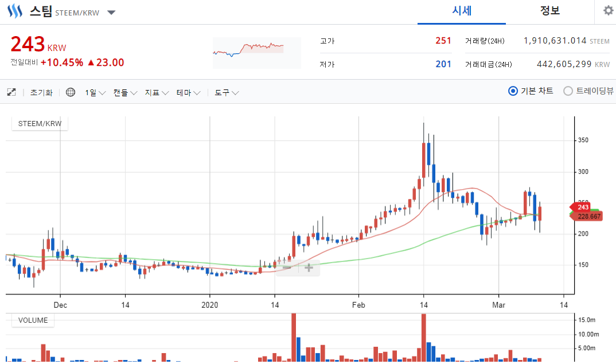Screen dimensions: 616x364
Task: Open the 캔들 chart type dropdown
Action: click(125, 93)
